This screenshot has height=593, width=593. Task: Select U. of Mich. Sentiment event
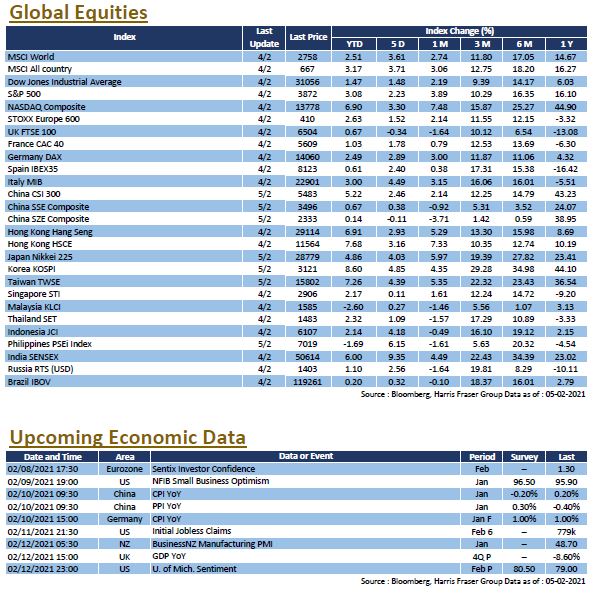[x=194, y=569]
